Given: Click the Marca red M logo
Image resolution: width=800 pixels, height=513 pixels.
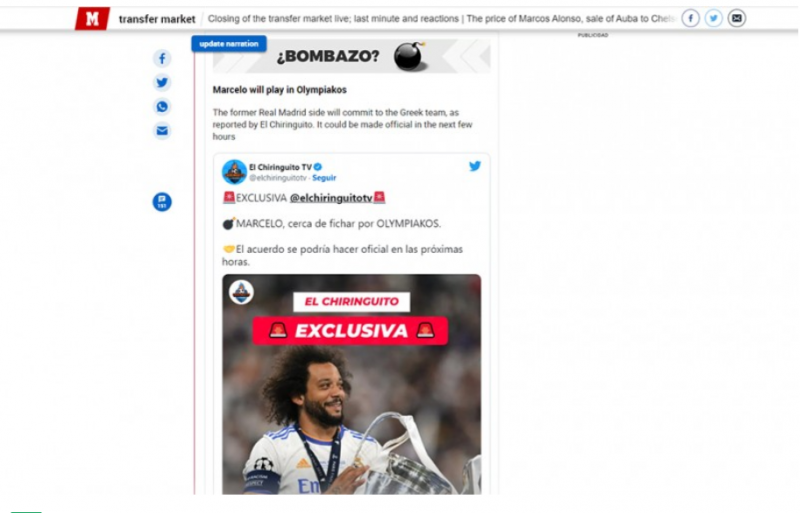Looking at the screenshot, I should [92, 19].
